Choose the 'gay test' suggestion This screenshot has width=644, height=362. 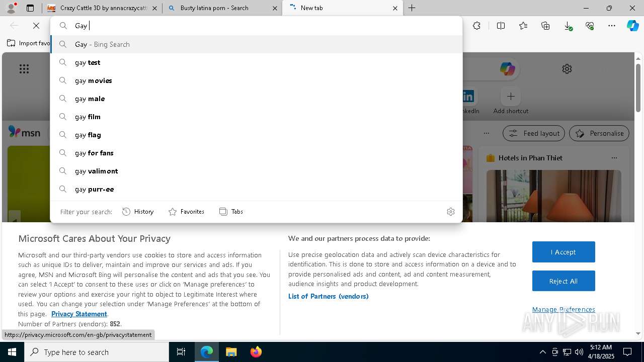pos(256,62)
